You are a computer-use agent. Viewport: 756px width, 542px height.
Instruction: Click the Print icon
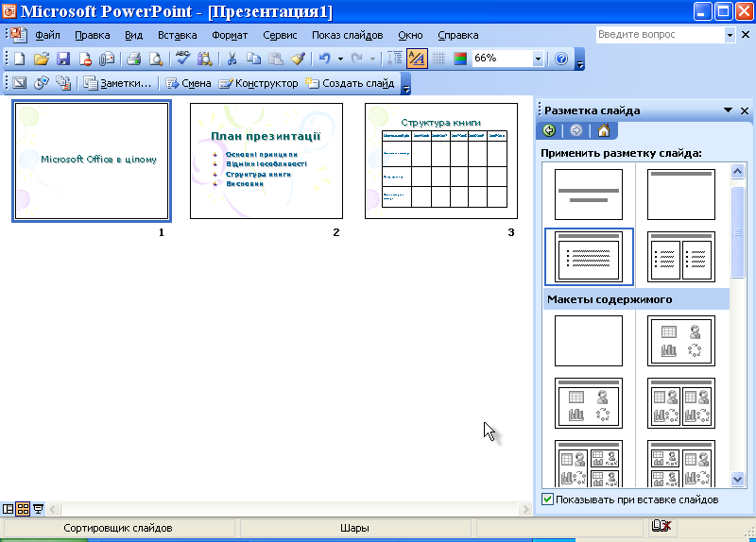[133, 59]
